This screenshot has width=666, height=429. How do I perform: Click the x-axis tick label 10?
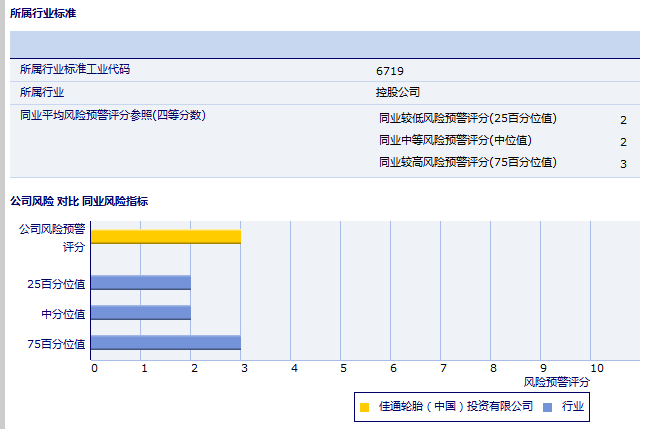pyautogui.click(x=596, y=368)
